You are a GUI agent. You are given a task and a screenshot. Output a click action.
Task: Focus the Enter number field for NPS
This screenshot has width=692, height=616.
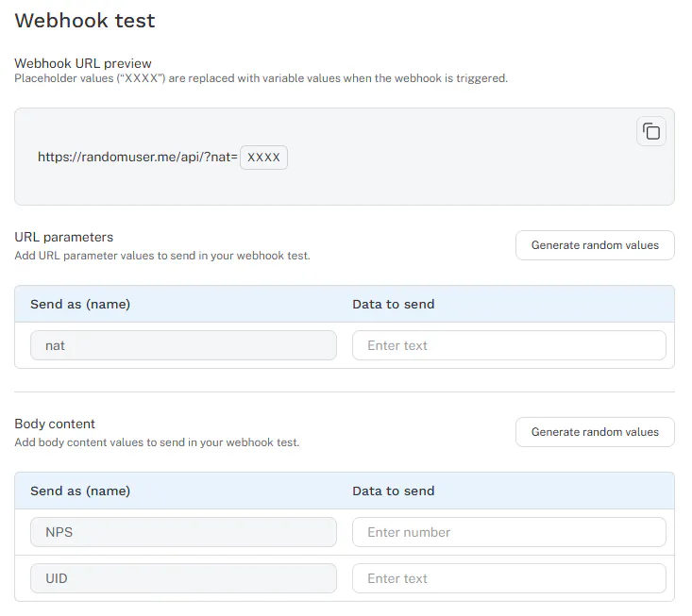coord(509,532)
